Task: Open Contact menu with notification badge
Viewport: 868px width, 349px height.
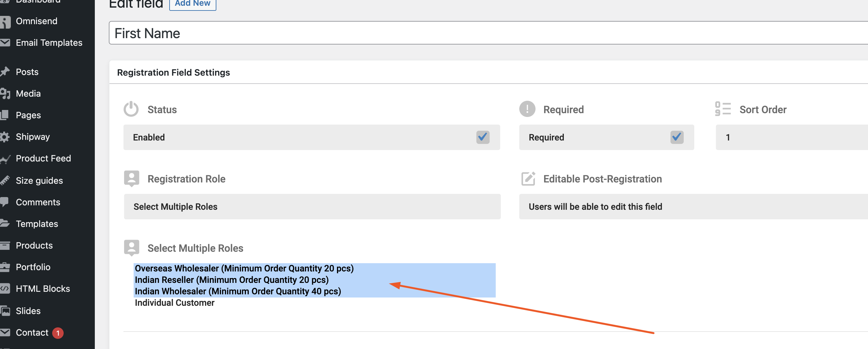Action: (x=32, y=332)
